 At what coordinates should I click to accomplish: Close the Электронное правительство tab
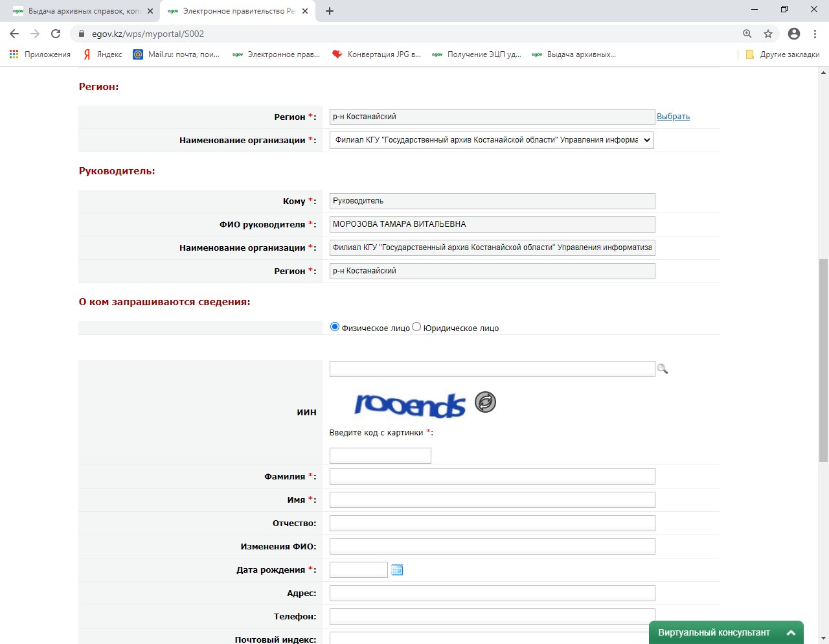point(305,11)
